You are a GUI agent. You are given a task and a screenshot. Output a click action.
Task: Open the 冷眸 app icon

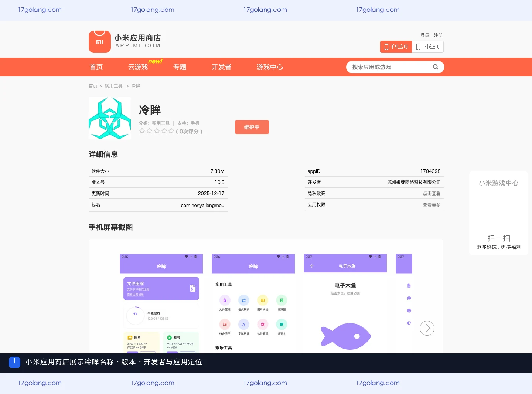pyautogui.click(x=110, y=118)
